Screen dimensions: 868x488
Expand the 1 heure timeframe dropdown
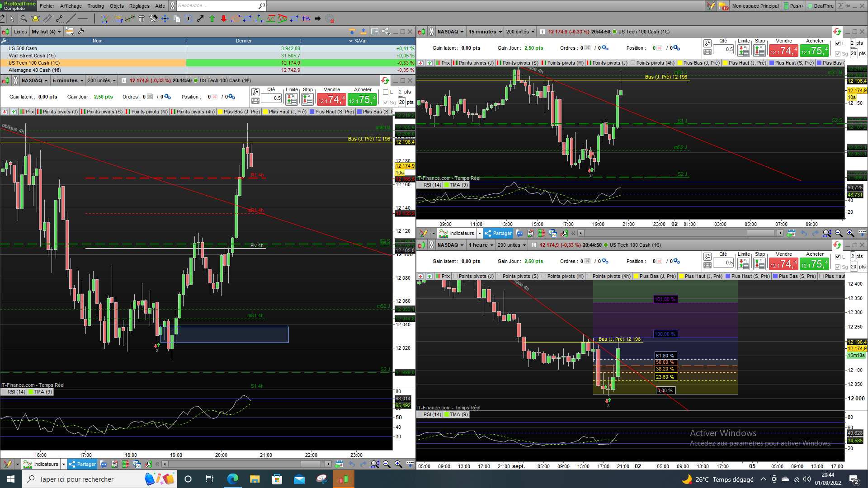[x=481, y=245]
